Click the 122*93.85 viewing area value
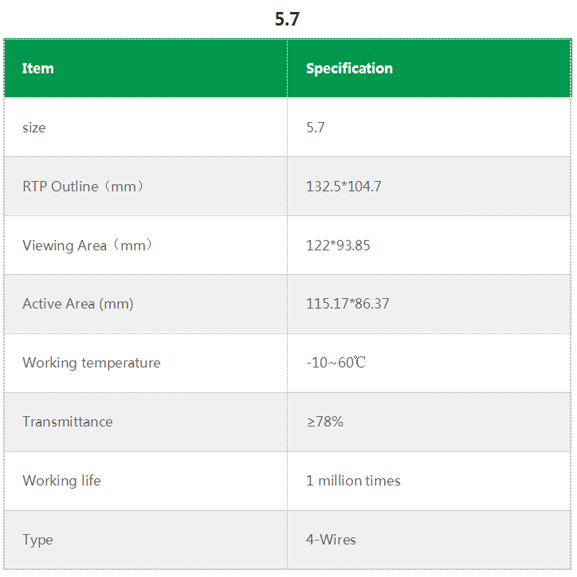 338,245
